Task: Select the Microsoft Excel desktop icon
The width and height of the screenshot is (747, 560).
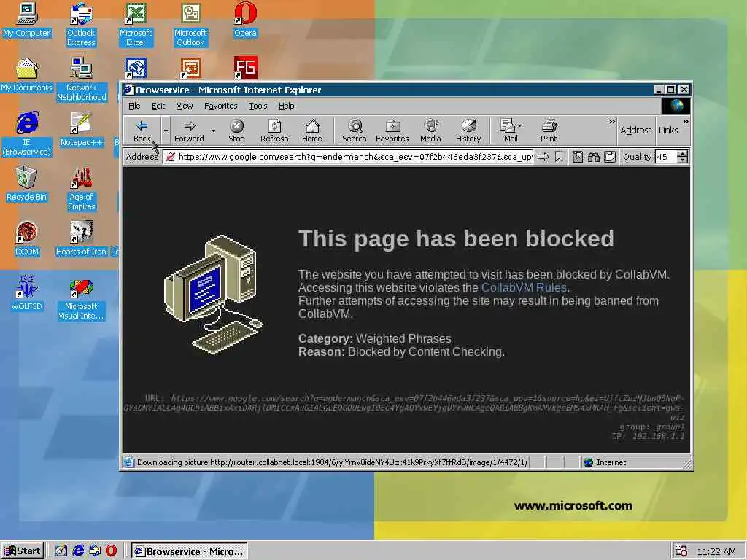Action: (x=136, y=24)
